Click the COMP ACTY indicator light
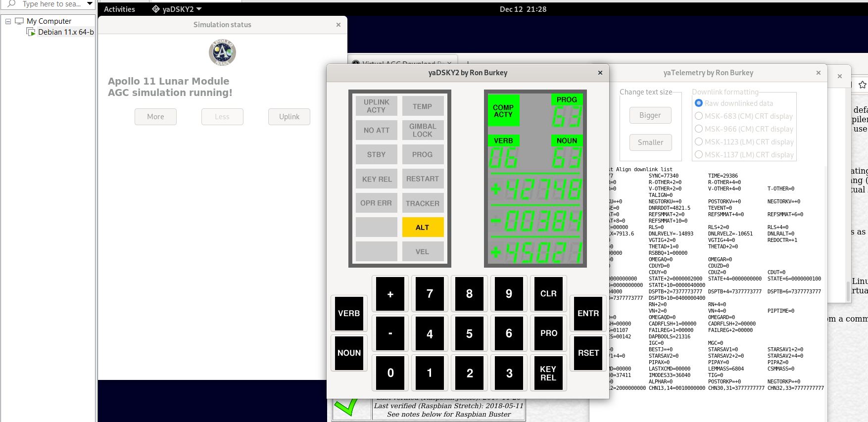This screenshot has width=868, height=422. click(503, 111)
